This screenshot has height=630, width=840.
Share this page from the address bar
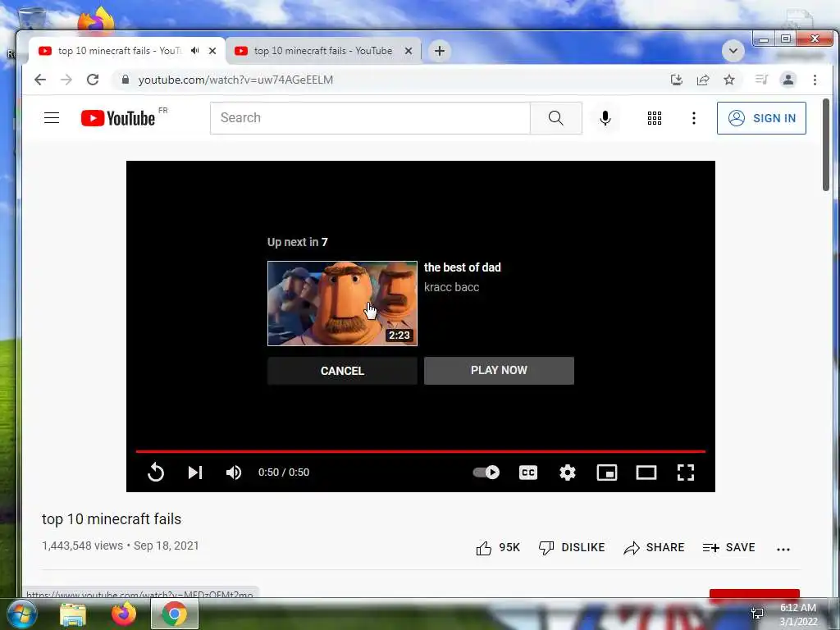tap(703, 80)
